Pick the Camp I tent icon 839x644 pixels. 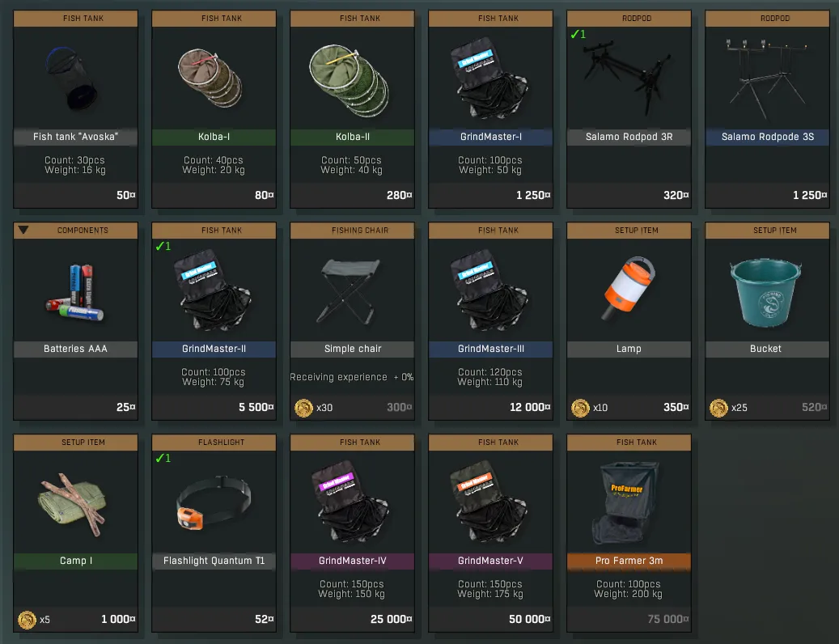[72, 504]
